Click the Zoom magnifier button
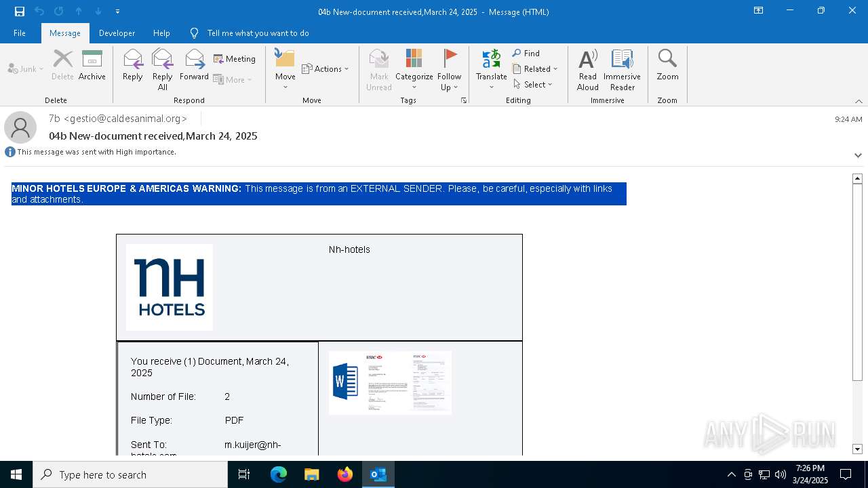The width and height of the screenshot is (868, 488). click(x=667, y=65)
